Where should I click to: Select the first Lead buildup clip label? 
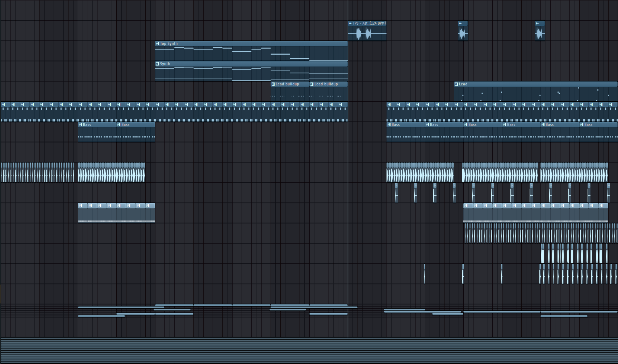coord(287,84)
